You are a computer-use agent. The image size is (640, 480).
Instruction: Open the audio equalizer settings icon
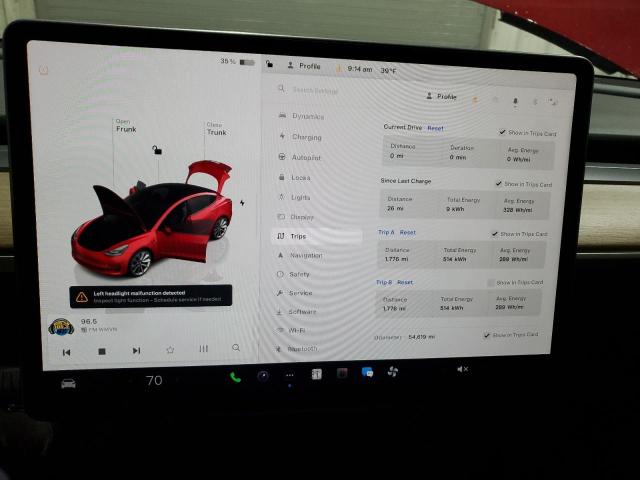(x=203, y=349)
